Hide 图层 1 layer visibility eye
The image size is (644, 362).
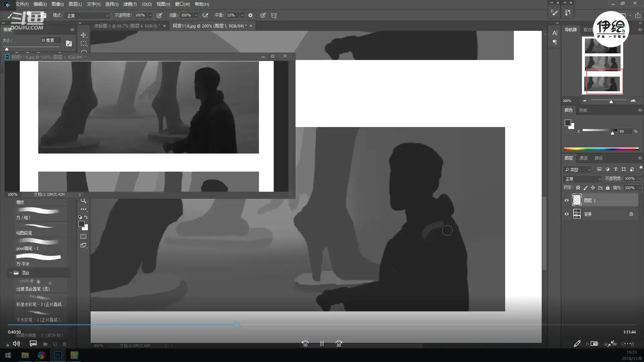(x=567, y=200)
